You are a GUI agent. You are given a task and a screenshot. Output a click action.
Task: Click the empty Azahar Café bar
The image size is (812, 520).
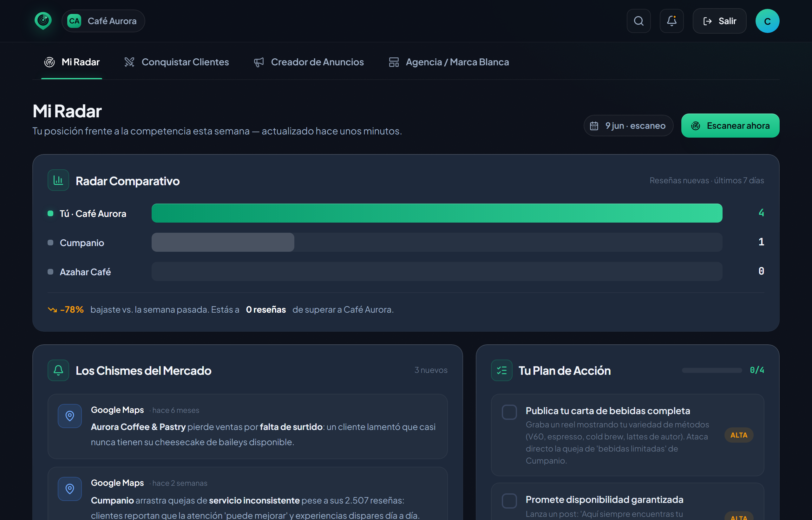point(437,271)
